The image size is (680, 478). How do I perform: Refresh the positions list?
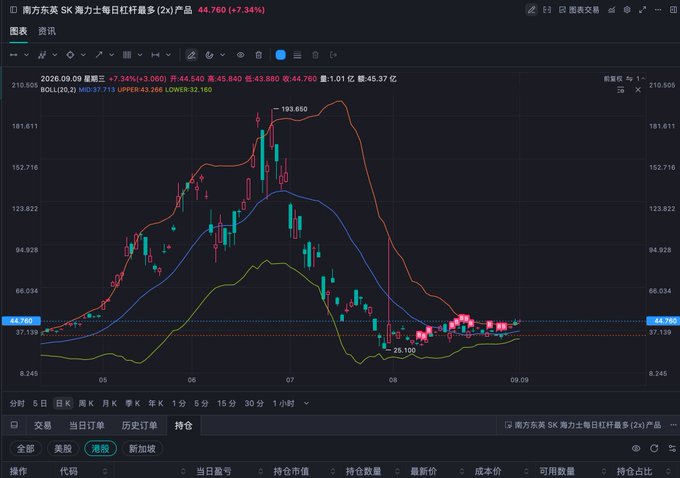coord(654,448)
